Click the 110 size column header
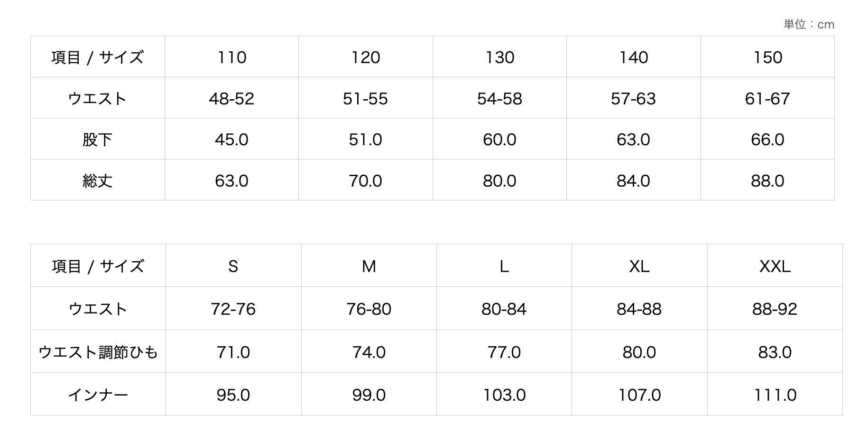868x434 pixels. coord(231,57)
